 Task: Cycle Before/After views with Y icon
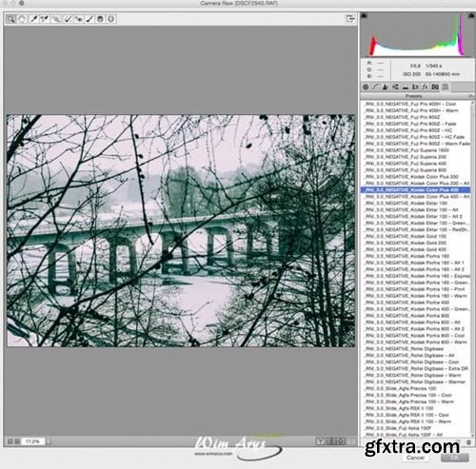tap(320, 440)
